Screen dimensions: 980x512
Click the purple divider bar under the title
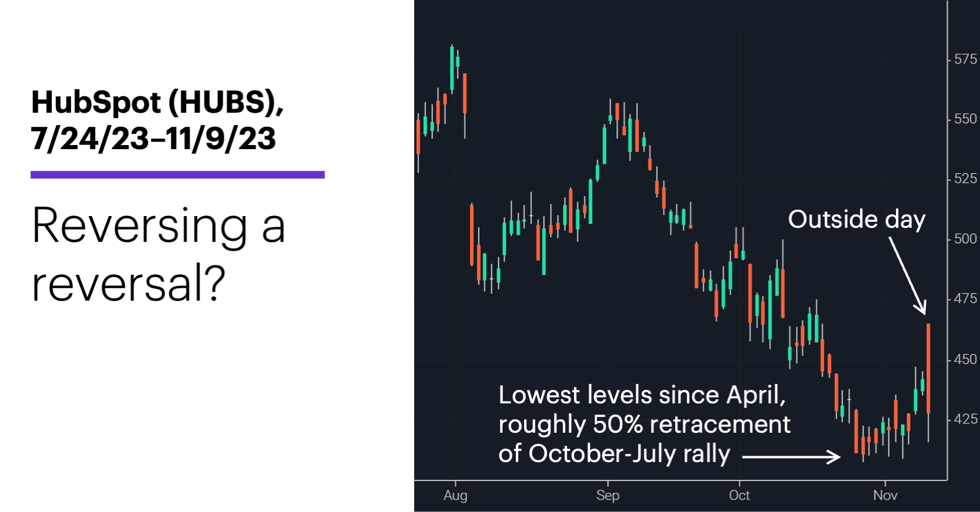177,174
